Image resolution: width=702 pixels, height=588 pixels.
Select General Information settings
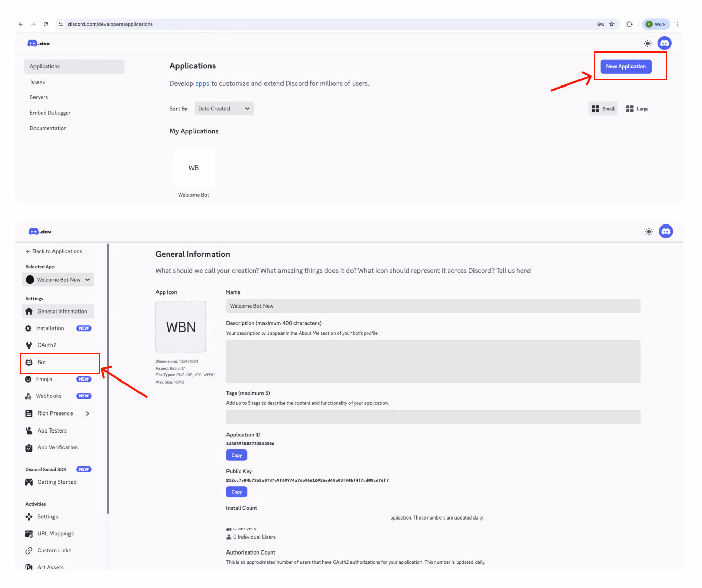tap(58, 312)
